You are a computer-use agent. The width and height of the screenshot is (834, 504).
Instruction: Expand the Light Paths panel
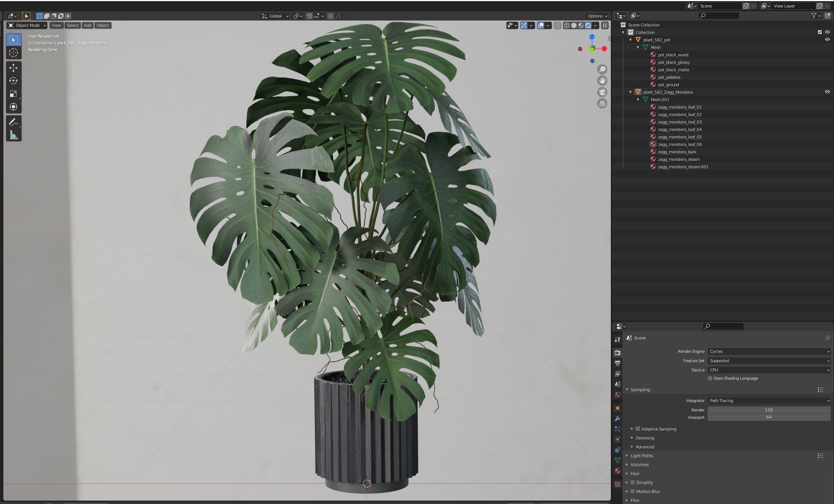[642, 456]
